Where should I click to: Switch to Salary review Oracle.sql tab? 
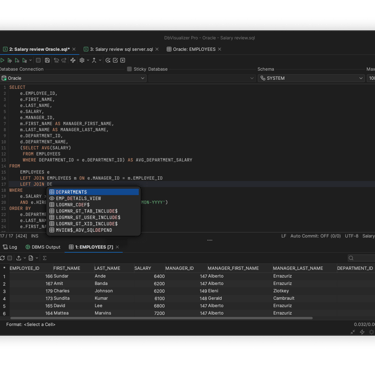click(x=39, y=49)
